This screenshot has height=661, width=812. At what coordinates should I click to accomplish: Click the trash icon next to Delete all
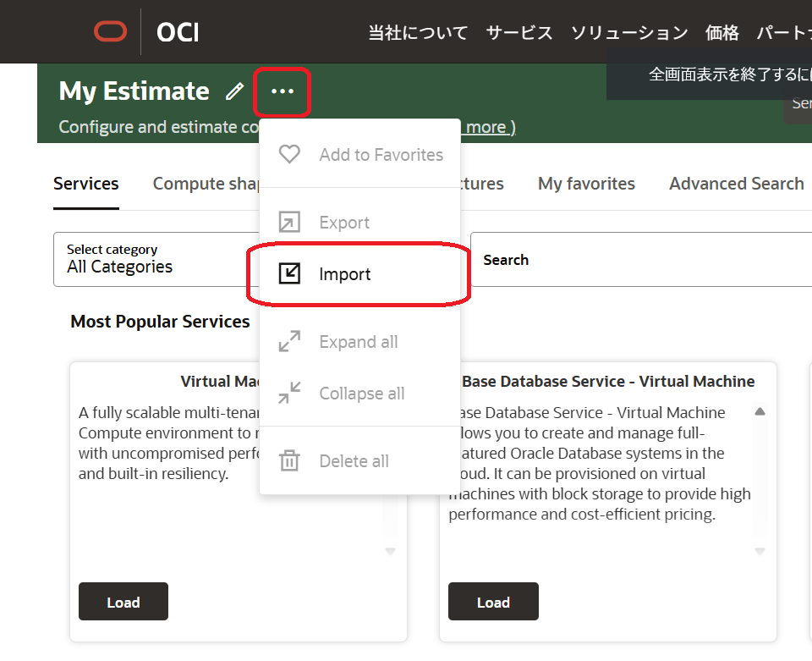point(290,460)
